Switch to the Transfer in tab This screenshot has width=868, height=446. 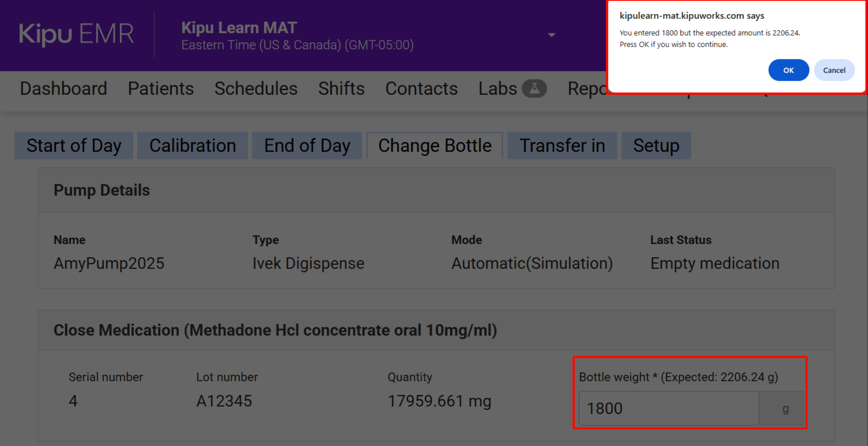pos(562,146)
